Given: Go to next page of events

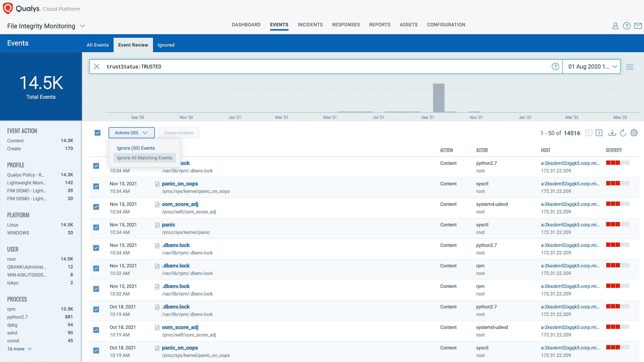Looking at the screenshot, I should coord(599,133).
